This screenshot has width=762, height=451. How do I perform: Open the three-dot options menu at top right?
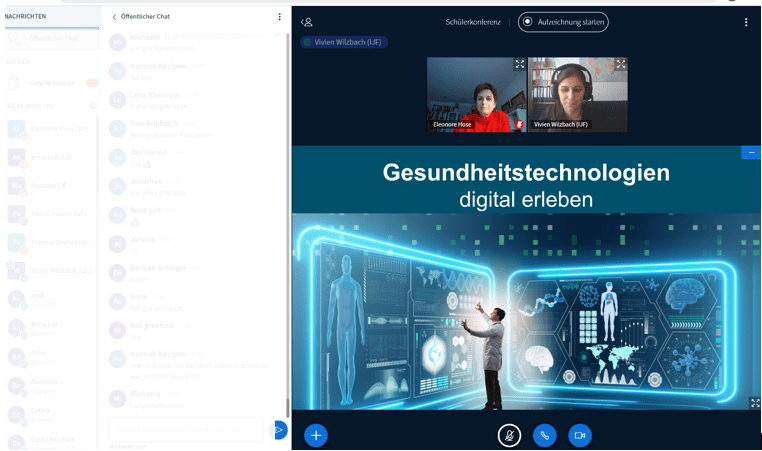(746, 22)
